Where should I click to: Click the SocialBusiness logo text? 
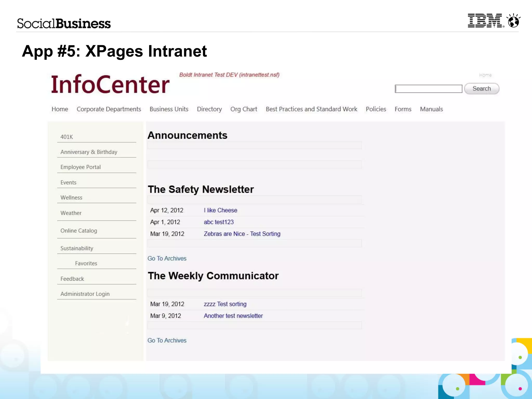[64, 23]
